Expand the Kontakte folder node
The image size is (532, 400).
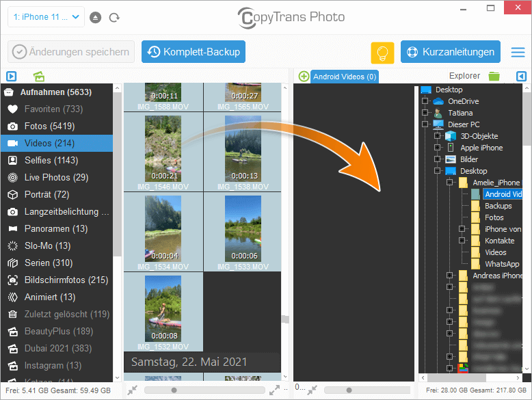coord(462,241)
